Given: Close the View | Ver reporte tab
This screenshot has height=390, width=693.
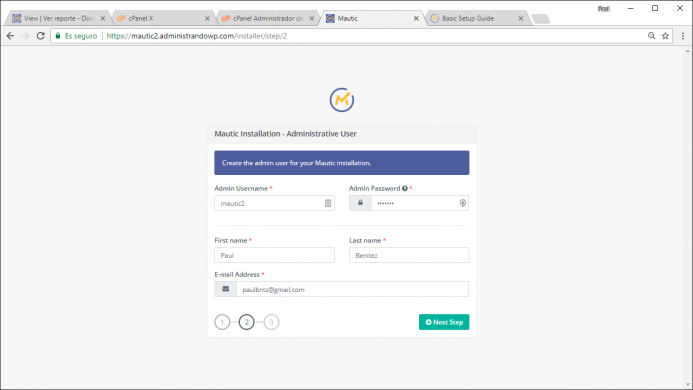Looking at the screenshot, I should click(103, 19).
